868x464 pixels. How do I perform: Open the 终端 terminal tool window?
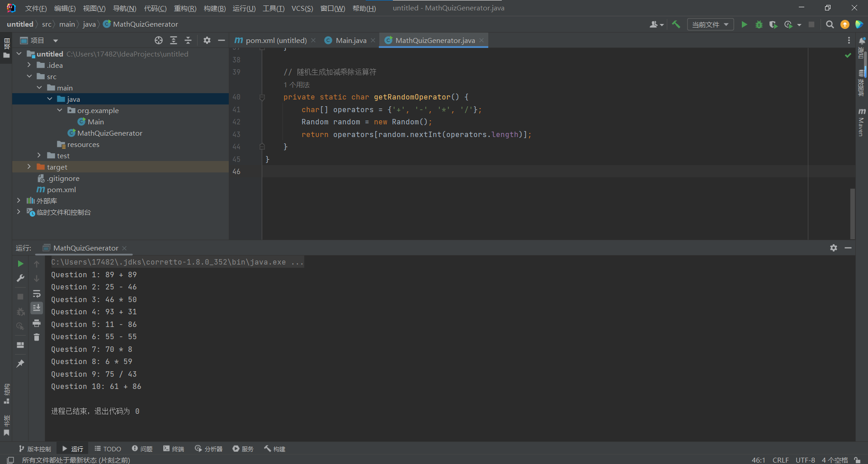[174, 449]
